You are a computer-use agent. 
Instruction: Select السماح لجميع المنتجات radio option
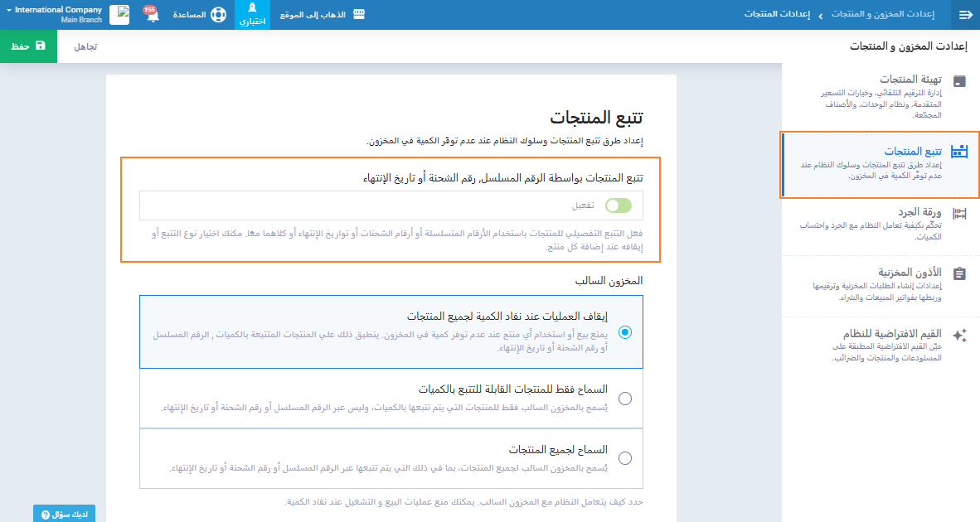pos(625,458)
